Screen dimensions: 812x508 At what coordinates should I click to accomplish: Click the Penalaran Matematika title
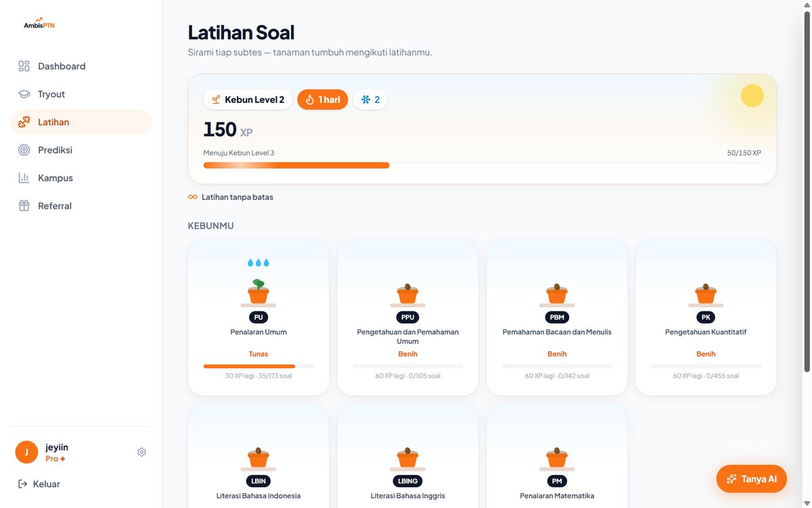557,496
